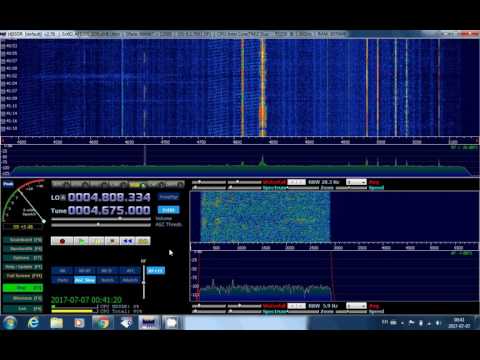Toggle the NB RF noise blanker

(85, 271)
